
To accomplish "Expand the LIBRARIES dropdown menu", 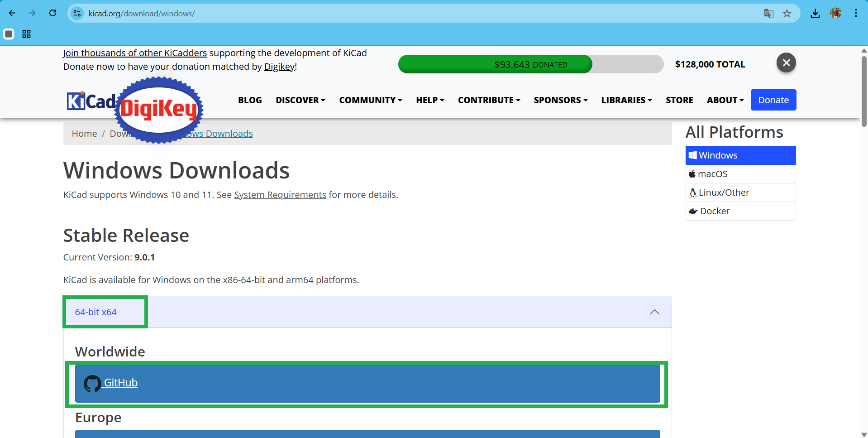I will tap(626, 100).
